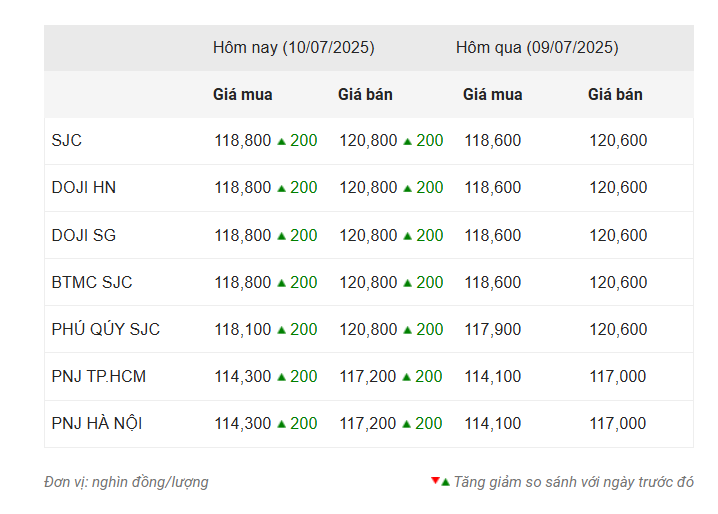Screen dimensions: 718x514
Task: Click green up arrow in SJC buy price
Action: (282, 142)
